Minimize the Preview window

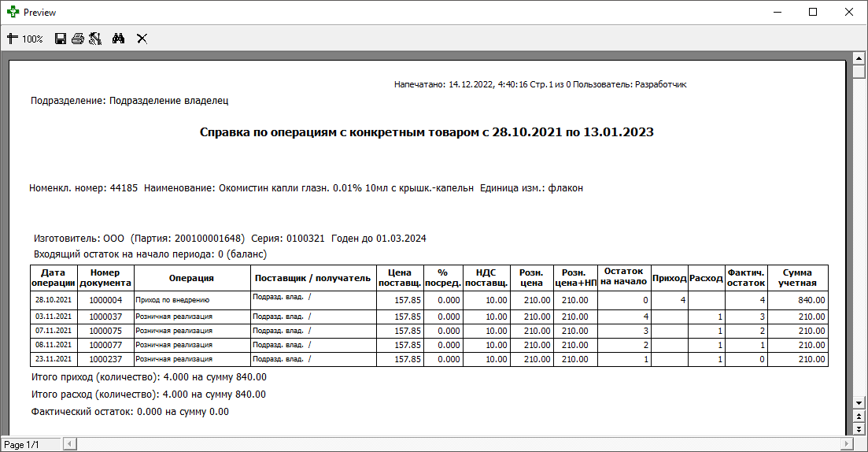777,13
